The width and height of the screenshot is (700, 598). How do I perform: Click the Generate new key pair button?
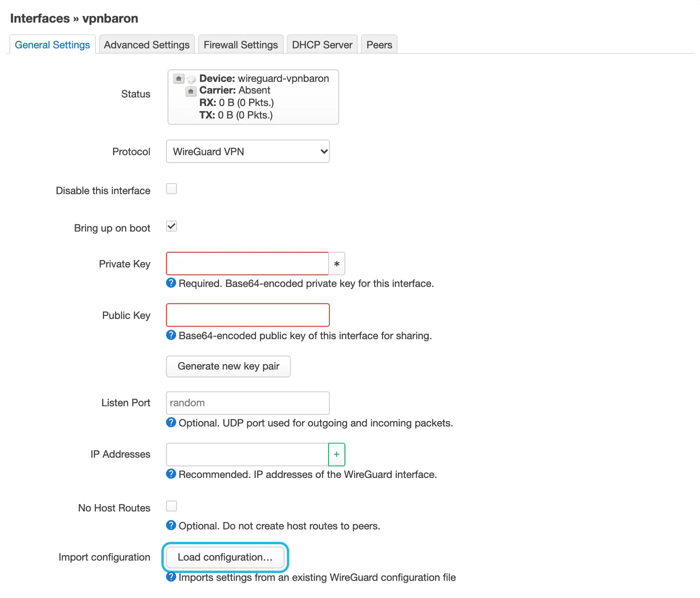click(228, 366)
